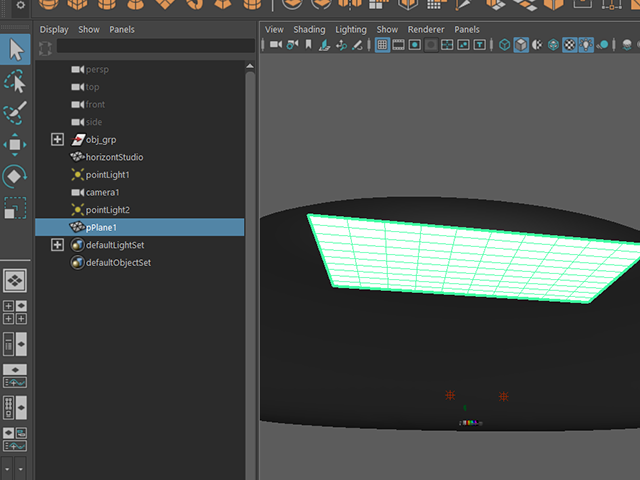Open left layout dropdown arrow at toolbox bottom
The width and height of the screenshot is (640, 480).
(x=7, y=469)
